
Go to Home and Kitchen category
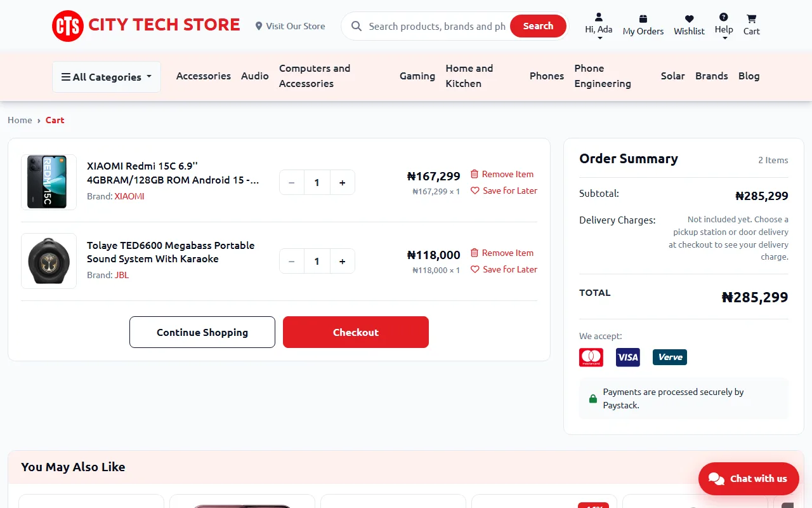point(469,76)
